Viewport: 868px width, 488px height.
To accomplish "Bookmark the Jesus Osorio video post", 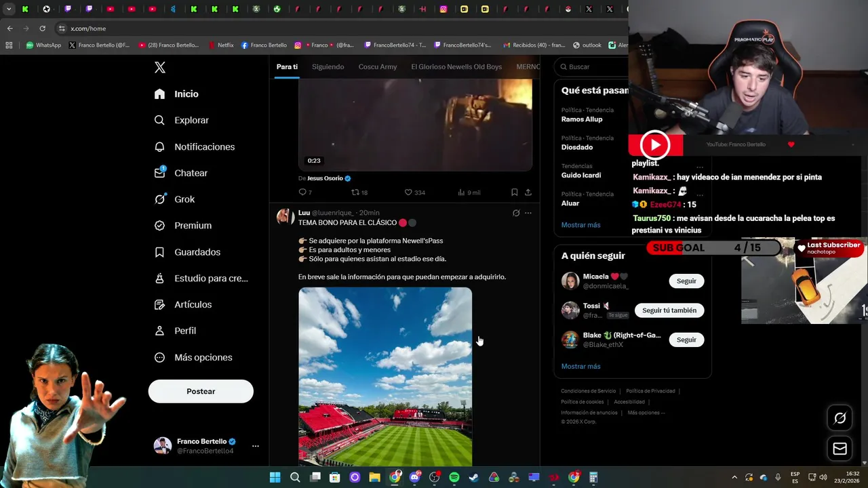I will [514, 192].
